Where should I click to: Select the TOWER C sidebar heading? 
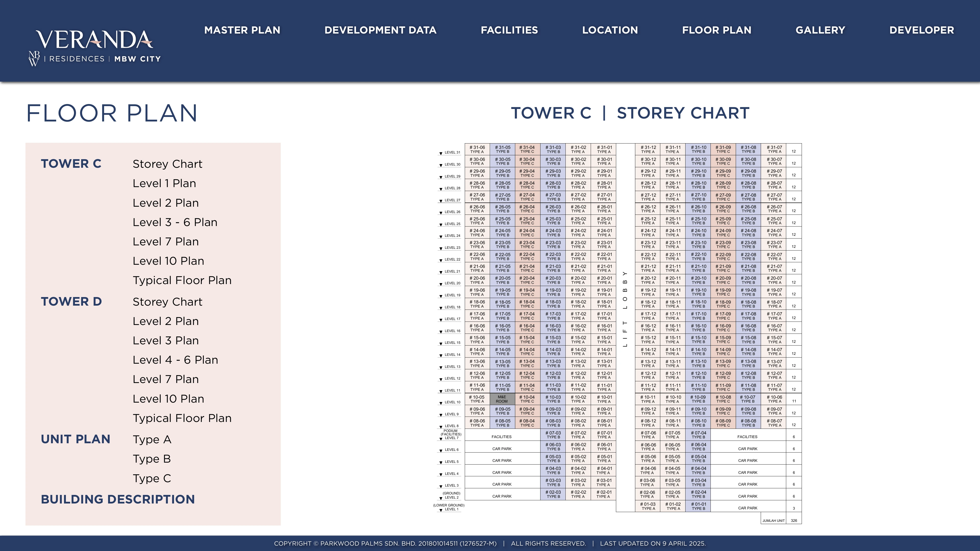tap(71, 164)
